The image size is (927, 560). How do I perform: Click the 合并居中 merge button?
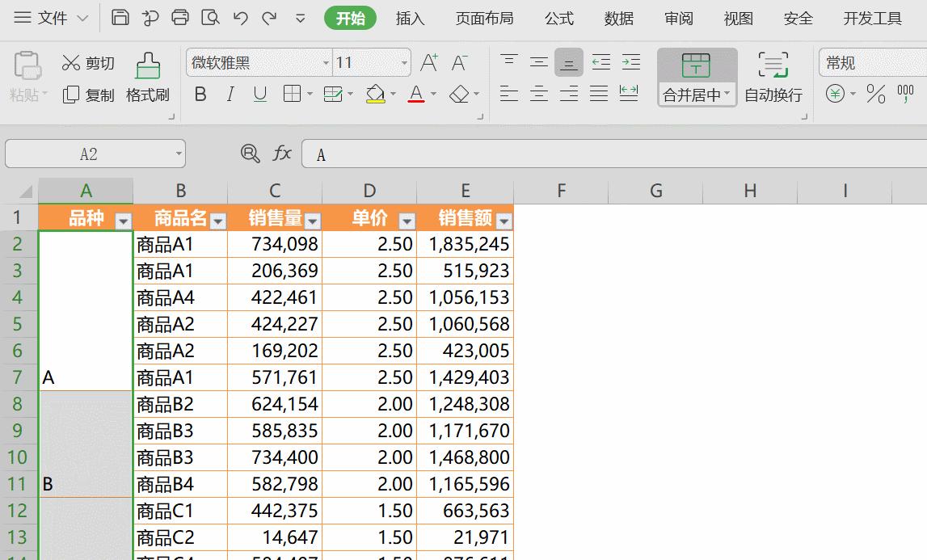point(696,94)
